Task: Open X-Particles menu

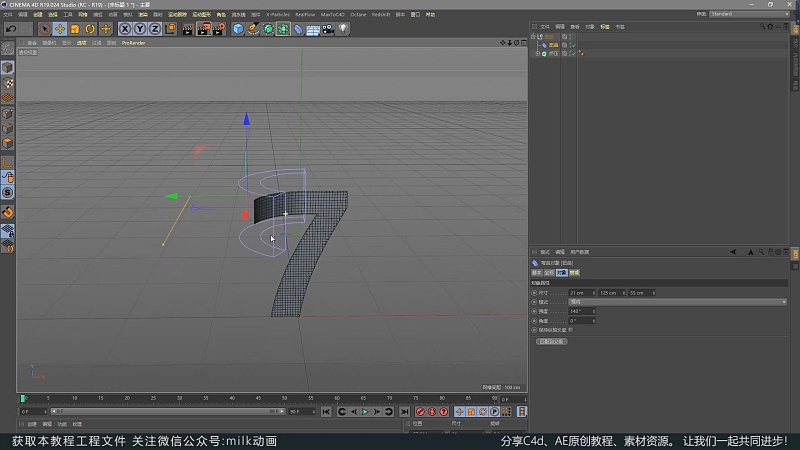Action: (278, 15)
